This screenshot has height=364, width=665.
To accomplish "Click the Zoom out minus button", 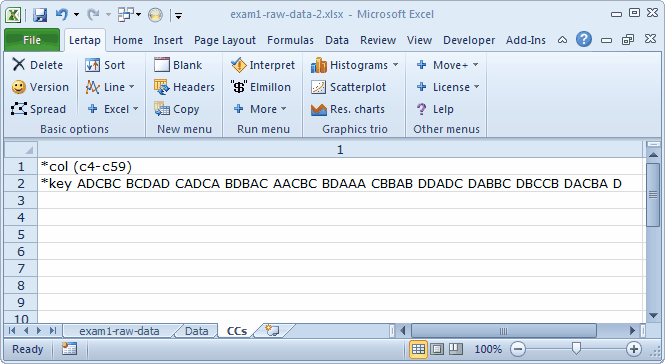I will 518,349.
